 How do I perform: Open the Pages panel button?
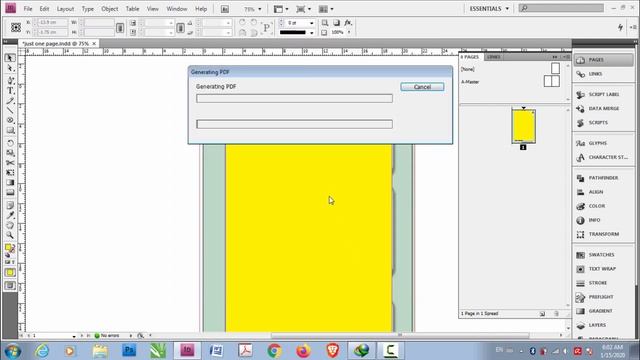point(604,60)
